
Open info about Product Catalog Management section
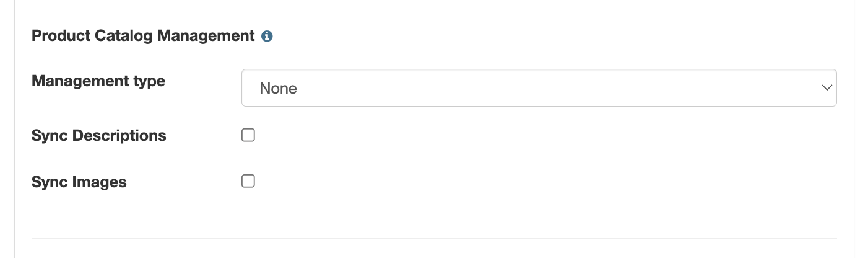coord(267,37)
